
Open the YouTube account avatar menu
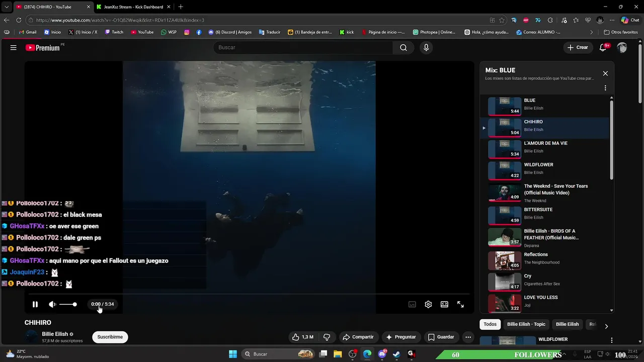click(622, 48)
